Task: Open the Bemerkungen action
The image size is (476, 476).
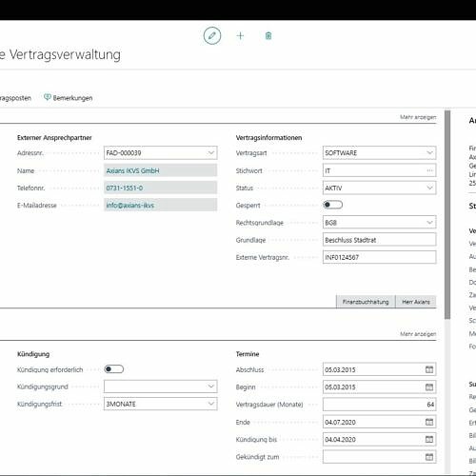Action: pyautogui.click(x=69, y=98)
